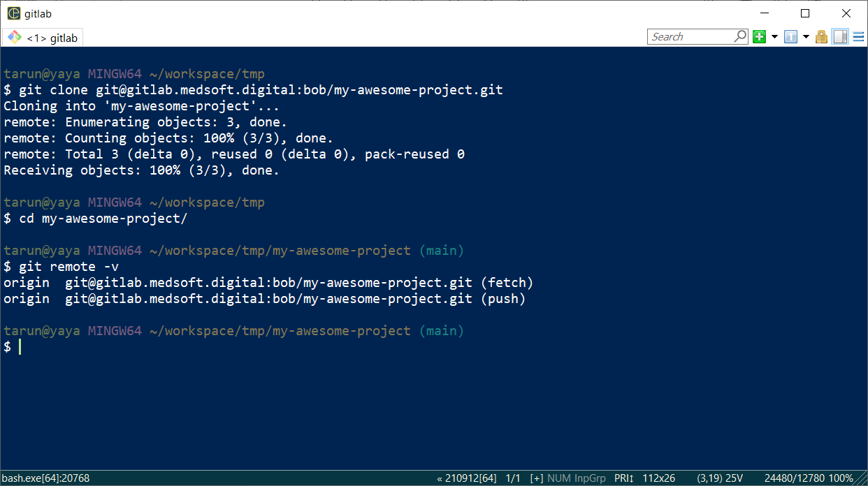Open the hamburger system menu icon

click(x=858, y=37)
